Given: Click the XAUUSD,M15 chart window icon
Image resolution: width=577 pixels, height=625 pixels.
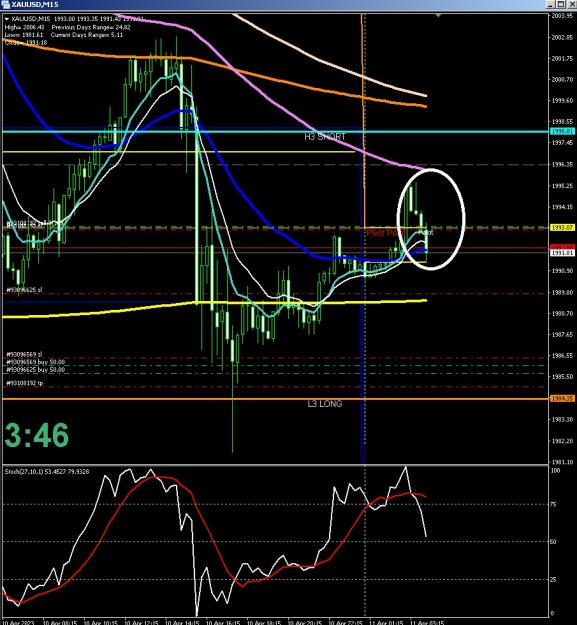Looking at the screenshot, I should click(x=5, y=4).
